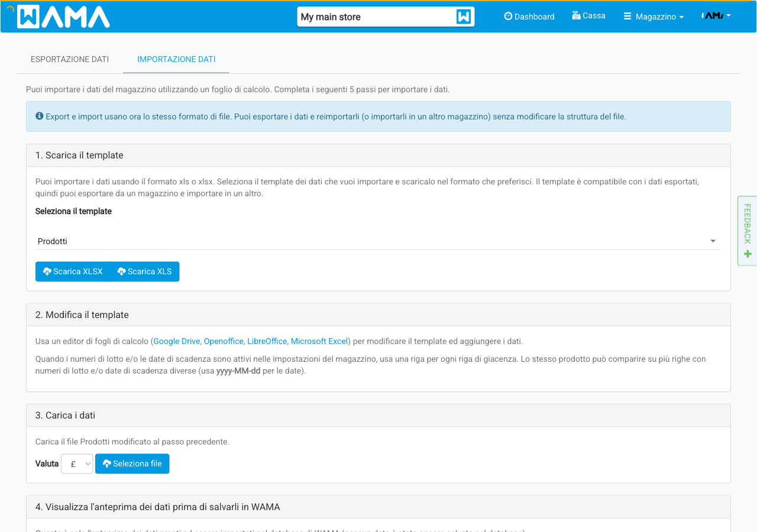Open the Google Drive link
Image resolution: width=757 pixels, height=532 pixels.
click(x=177, y=341)
